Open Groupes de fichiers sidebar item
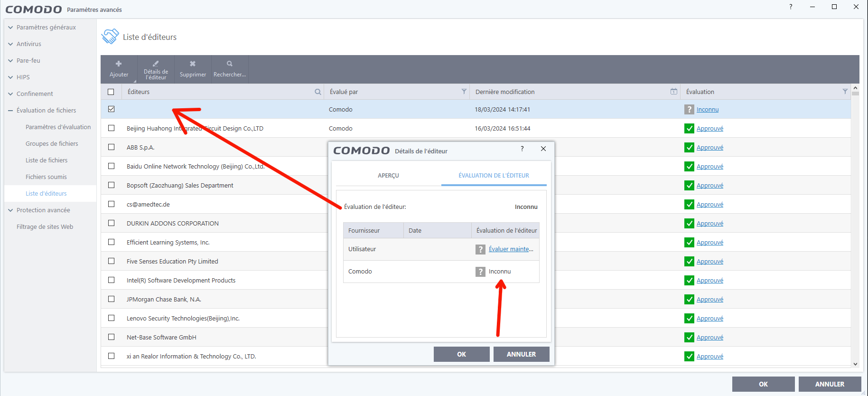Screen dimensions: 868x396 tap(52, 144)
